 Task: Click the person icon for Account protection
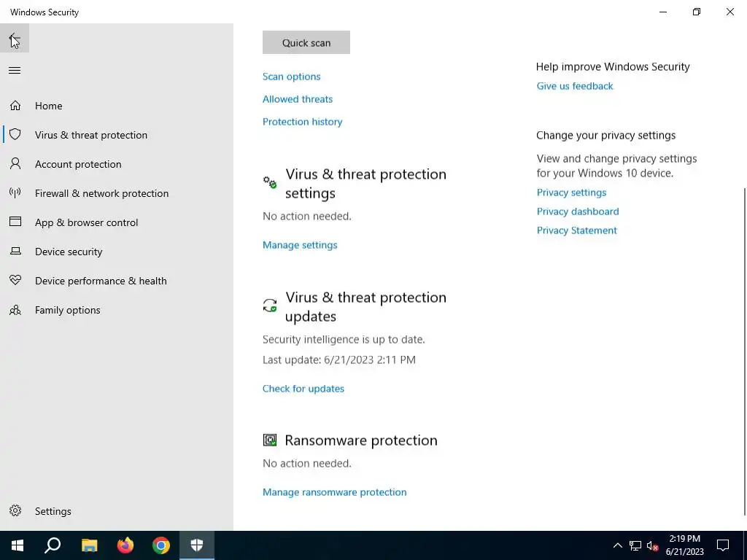click(x=15, y=164)
